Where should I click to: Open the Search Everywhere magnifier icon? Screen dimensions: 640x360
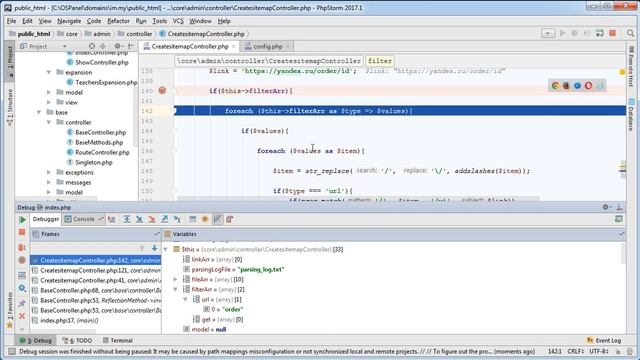pyautogui.click(x=631, y=33)
